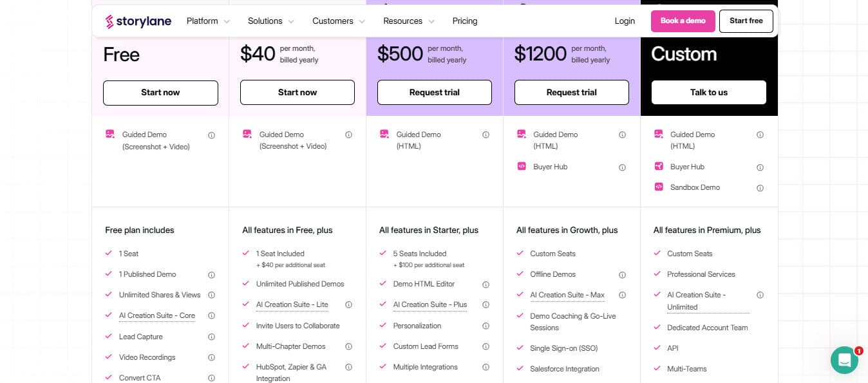The height and width of the screenshot is (383, 868).
Task: Expand the Solutions dropdown menu
Action: point(271,21)
